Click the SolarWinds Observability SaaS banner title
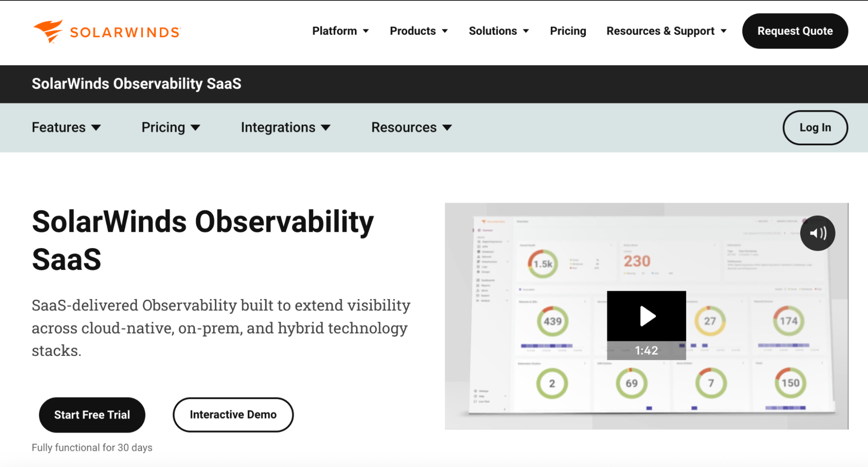 point(136,84)
